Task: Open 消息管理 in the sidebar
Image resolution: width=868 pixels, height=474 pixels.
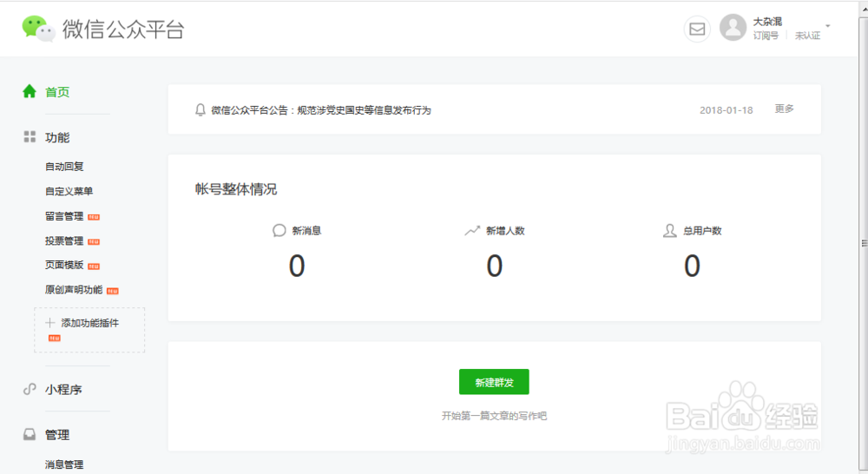Action: tap(64, 464)
